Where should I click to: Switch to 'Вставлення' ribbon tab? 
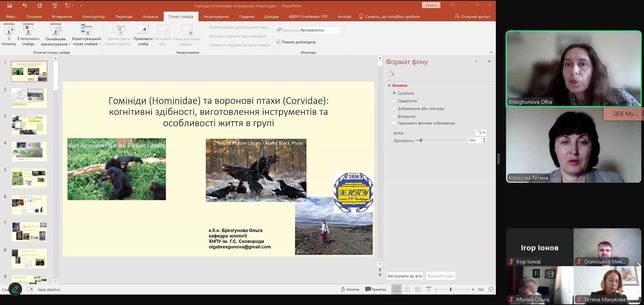click(62, 17)
